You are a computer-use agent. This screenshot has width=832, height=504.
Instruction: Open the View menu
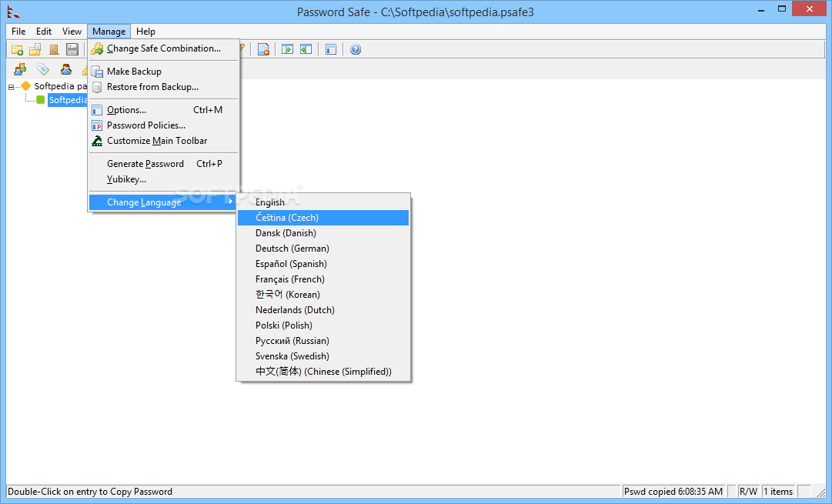[x=72, y=32]
